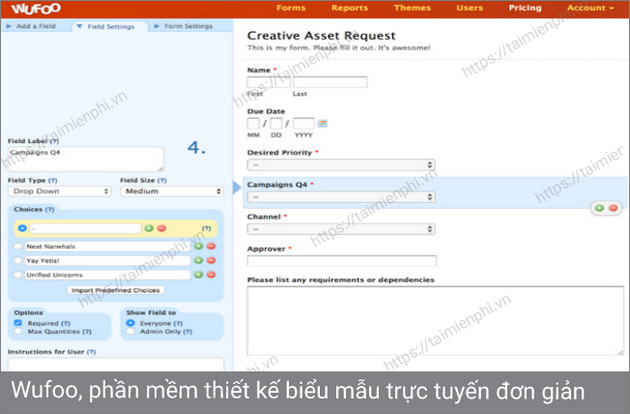
Task: Click the green add icon beside Neat Narwhals
Action: point(198,246)
